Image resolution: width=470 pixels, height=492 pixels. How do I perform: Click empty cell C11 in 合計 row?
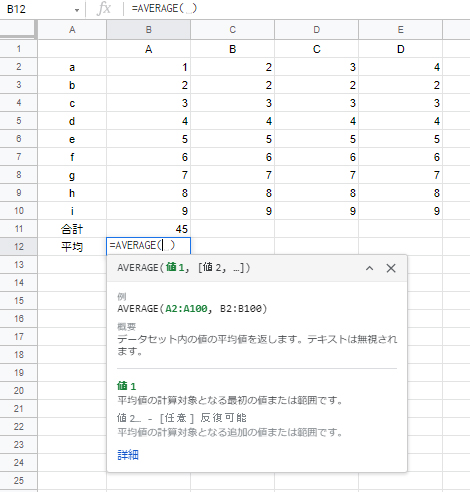tap(233, 229)
